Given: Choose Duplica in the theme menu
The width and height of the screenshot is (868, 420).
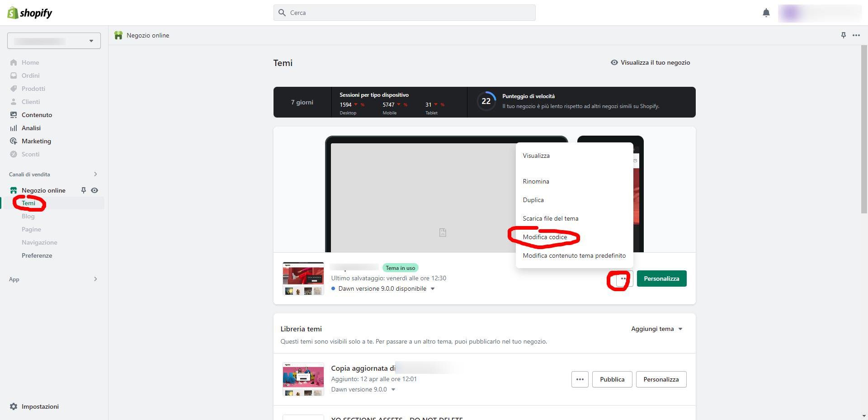Looking at the screenshot, I should point(533,200).
